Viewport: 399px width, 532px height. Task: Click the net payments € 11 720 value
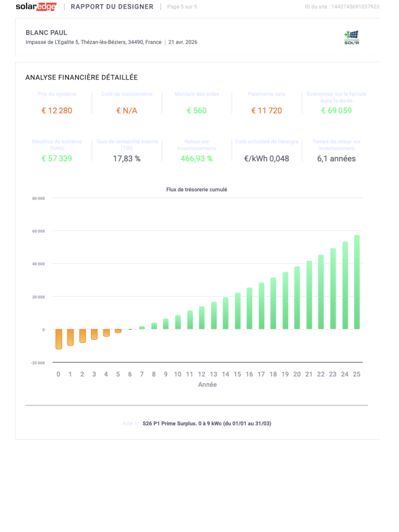point(267,111)
